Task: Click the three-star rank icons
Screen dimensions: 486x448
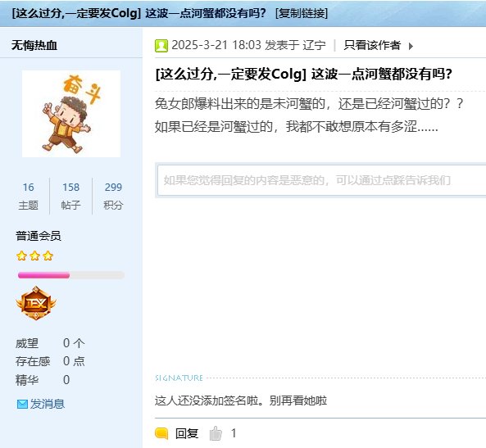Action: [34, 256]
